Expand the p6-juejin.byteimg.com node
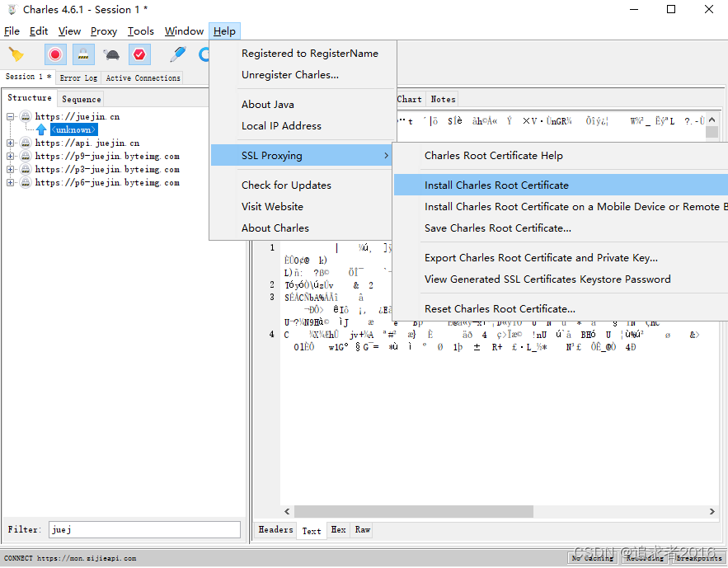The width and height of the screenshot is (728, 568). point(10,182)
